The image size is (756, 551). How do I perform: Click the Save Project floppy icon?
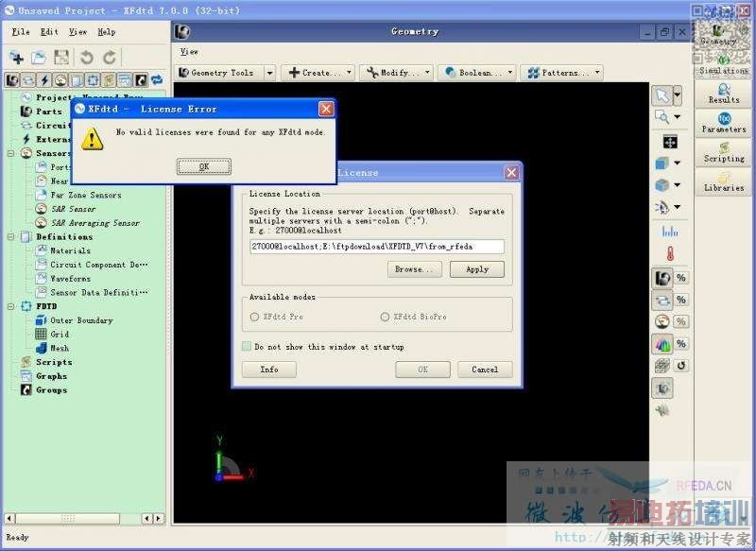click(x=61, y=58)
